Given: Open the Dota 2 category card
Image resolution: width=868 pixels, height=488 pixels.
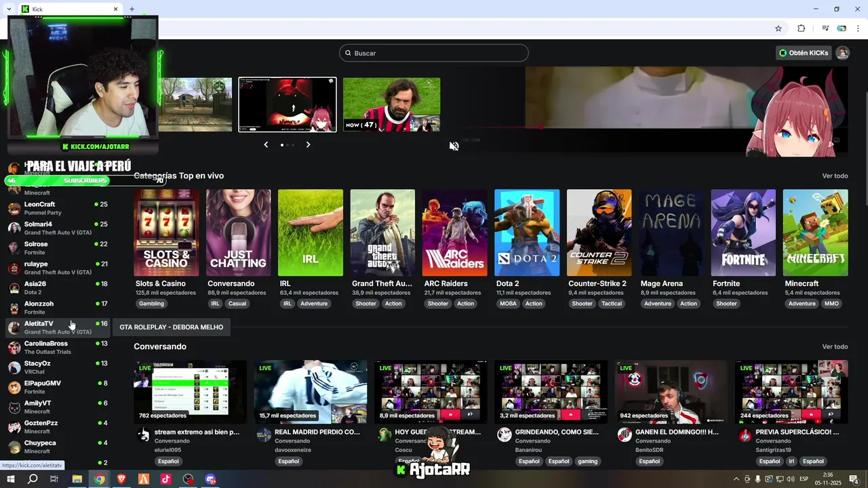Looking at the screenshot, I should click(x=527, y=232).
